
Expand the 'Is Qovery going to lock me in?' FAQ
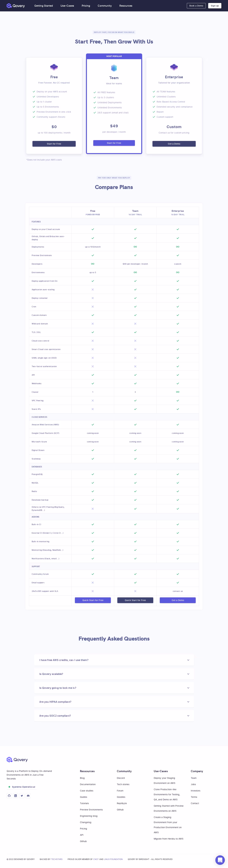coord(114,688)
